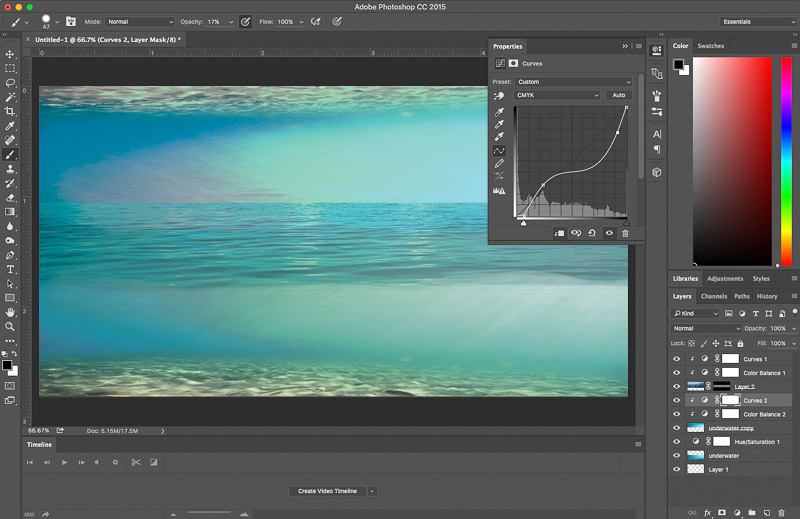
Task: Switch to the History tab
Action: [x=767, y=296]
